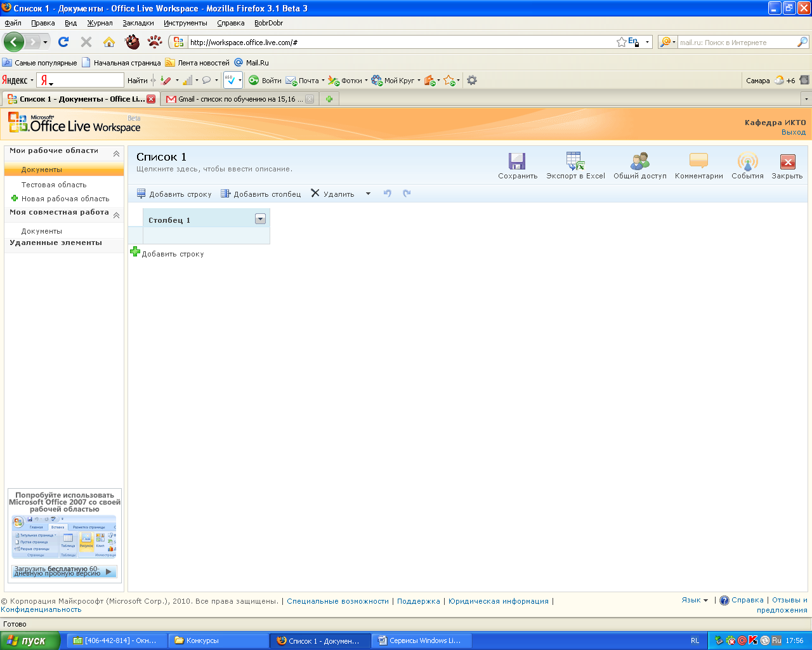Open the Инструменты menu

(185, 23)
